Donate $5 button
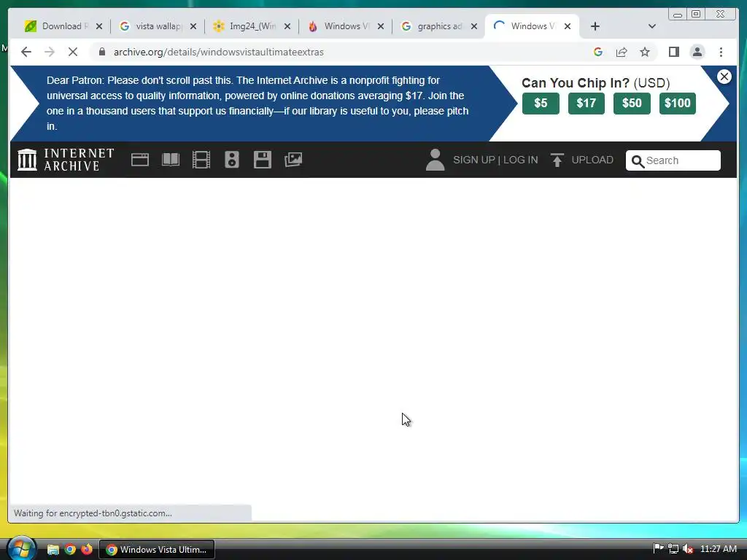This screenshot has width=747, height=560. [x=541, y=104]
